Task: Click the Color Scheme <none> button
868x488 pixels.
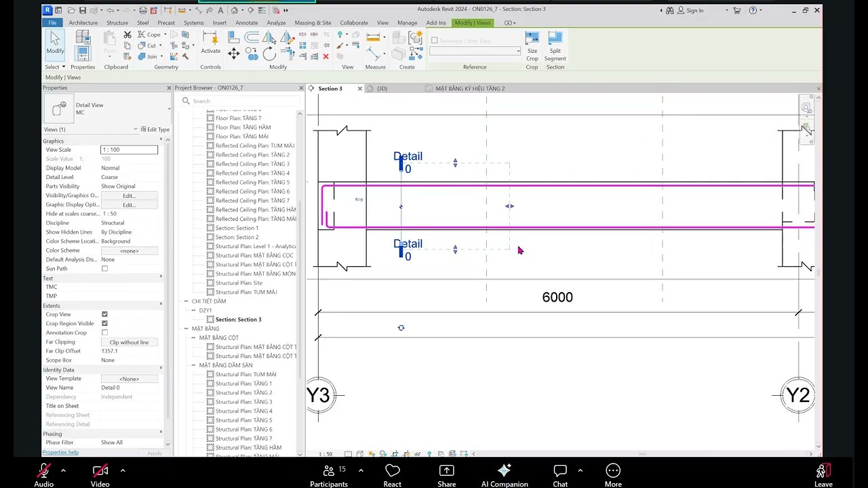Action: click(129, 251)
